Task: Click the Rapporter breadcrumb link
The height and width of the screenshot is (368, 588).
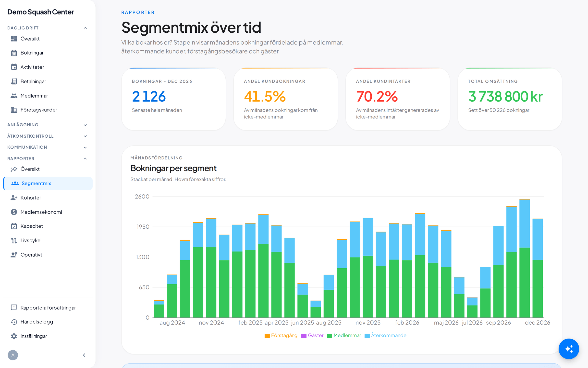Action: [x=138, y=12]
